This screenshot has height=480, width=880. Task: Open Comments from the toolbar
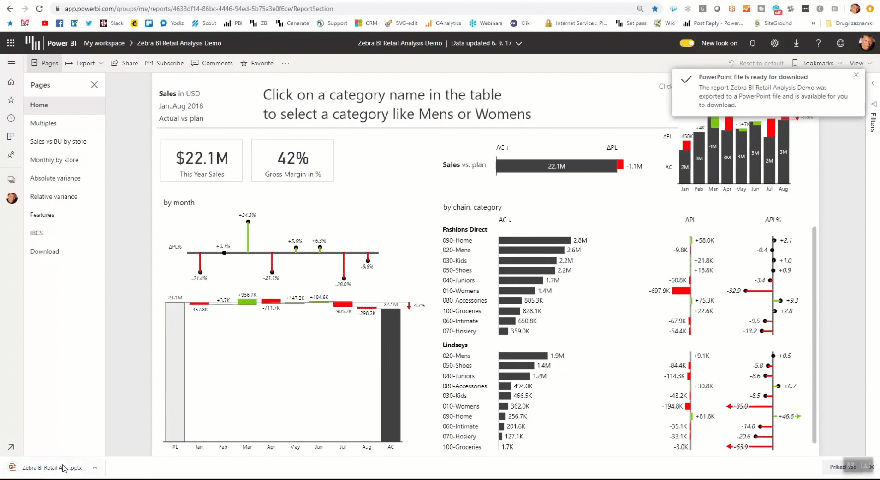coord(212,63)
